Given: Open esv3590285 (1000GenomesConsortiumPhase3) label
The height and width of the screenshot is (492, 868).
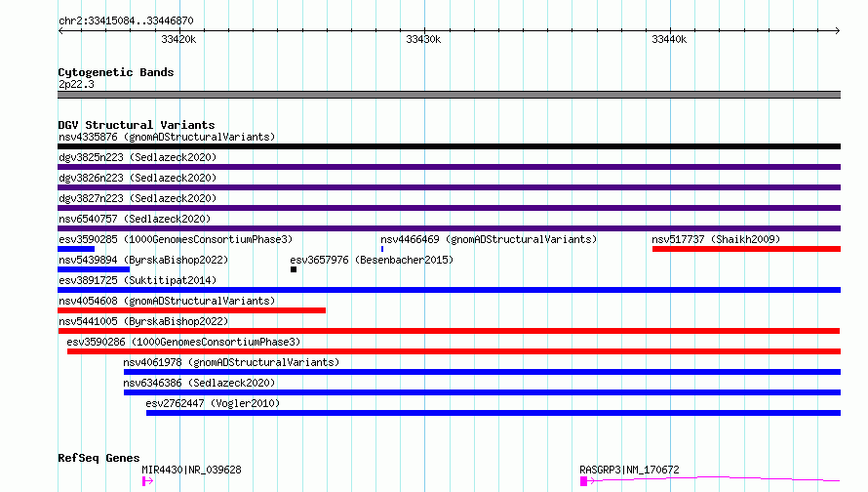Looking at the screenshot, I should 176,239.
